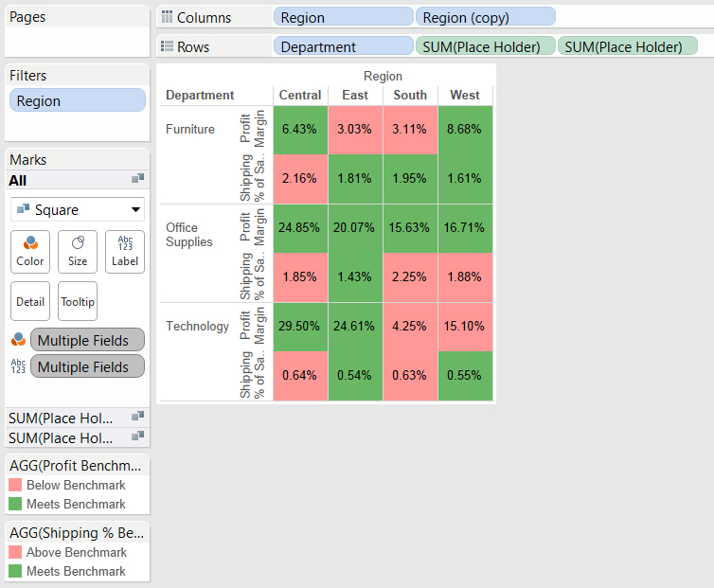Expand the second SUM(Place Hol... marks section
The width and height of the screenshot is (714, 588).
pos(77,438)
